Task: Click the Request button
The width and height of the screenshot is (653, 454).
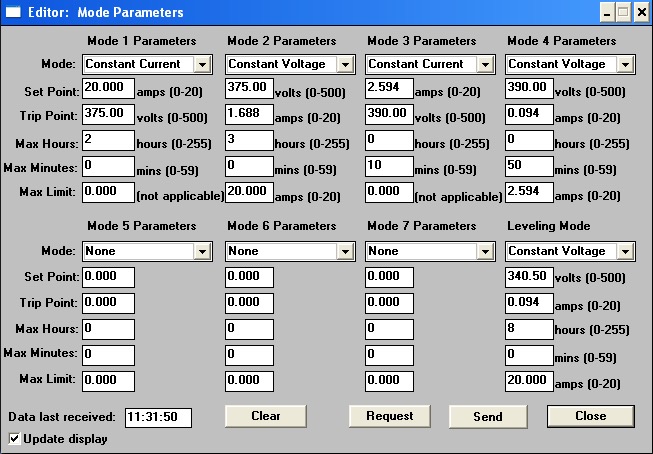Action: 389,416
